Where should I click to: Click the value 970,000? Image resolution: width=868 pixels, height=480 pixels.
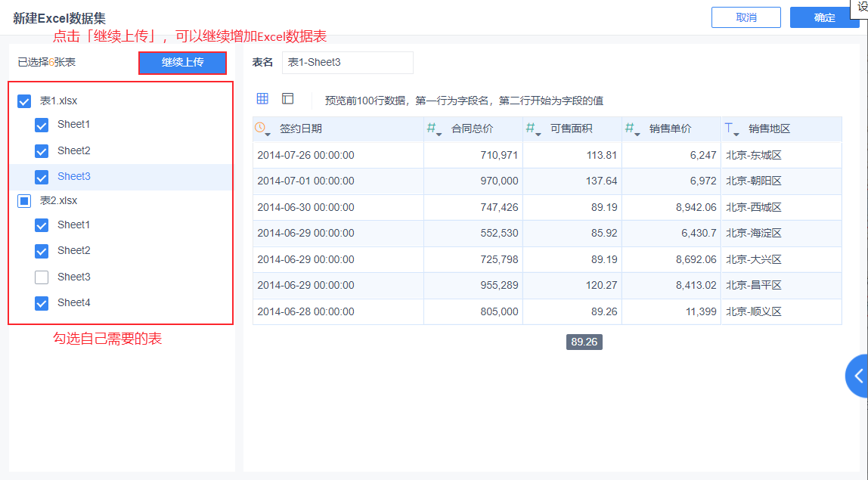[x=499, y=181]
